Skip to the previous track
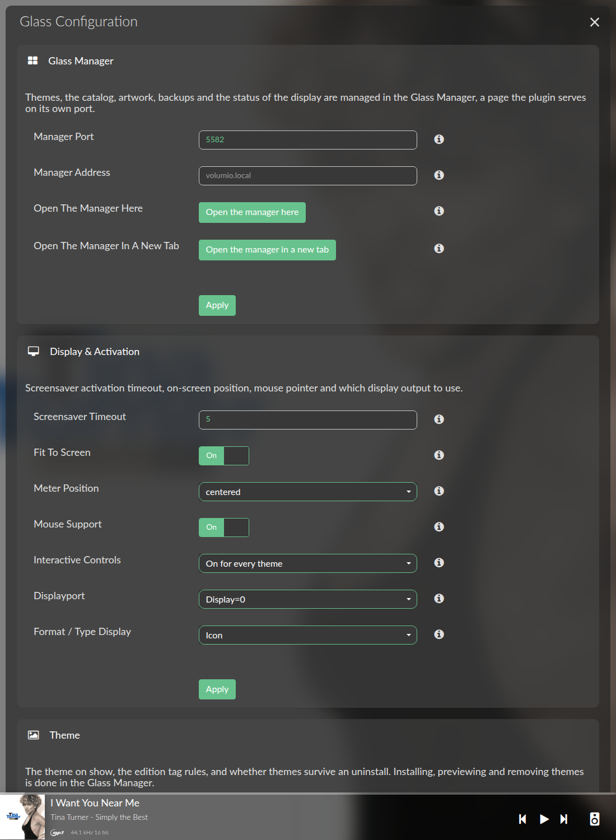This screenshot has height=840, width=616. tap(522, 819)
